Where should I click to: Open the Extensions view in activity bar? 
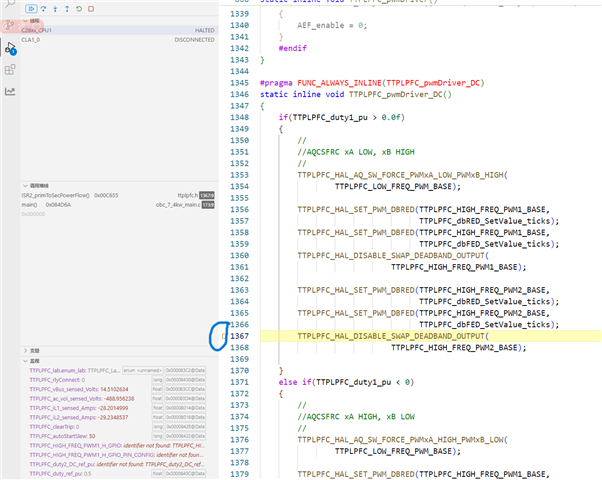click(x=10, y=70)
